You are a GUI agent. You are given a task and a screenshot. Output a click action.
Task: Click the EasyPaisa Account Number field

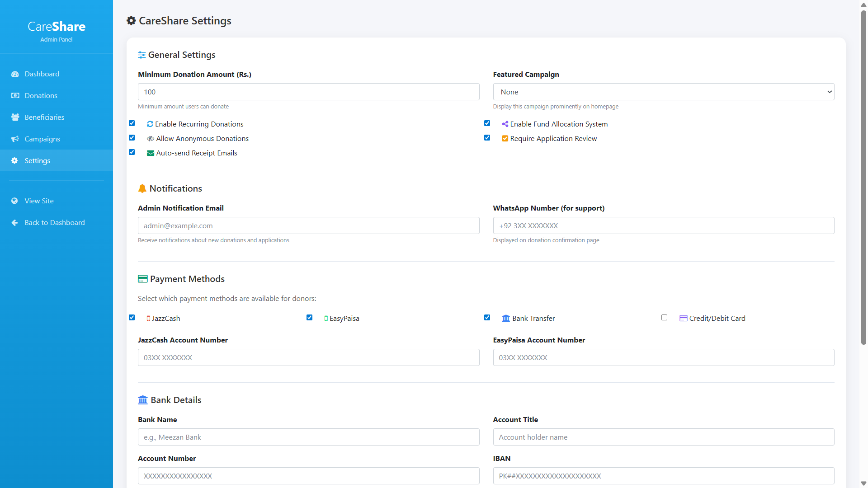pos(664,357)
